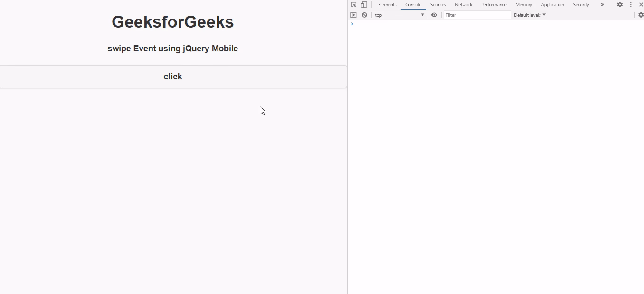The height and width of the screenshot is (294, 644).
Task: Open the 'top' JavaScript context dropdown
Action: click(399, 15)
